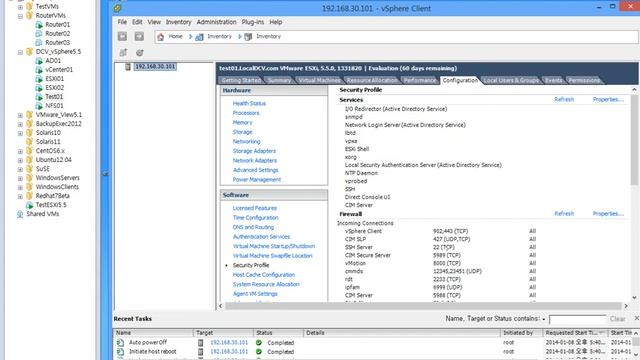Select 192.168.30.101 host in inventory tree
The width and height of the screenshot is (640, 360).
(x=155, y=67)
